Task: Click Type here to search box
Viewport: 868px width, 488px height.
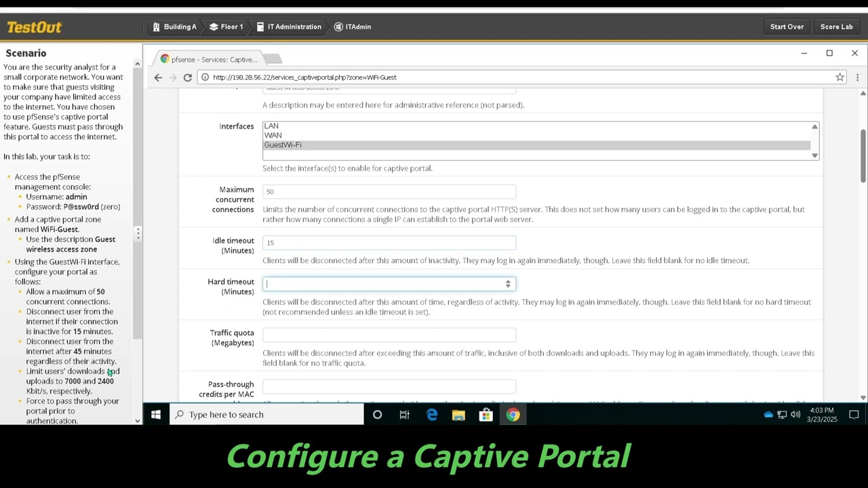Action: pos(267,415)
